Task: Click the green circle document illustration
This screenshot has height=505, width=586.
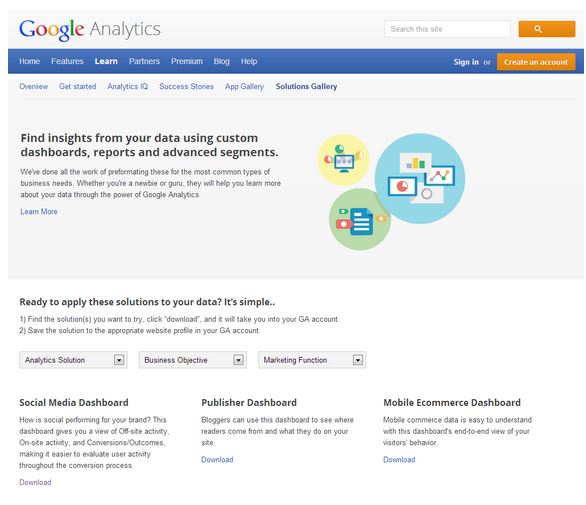Action: (x=360, y=219)
